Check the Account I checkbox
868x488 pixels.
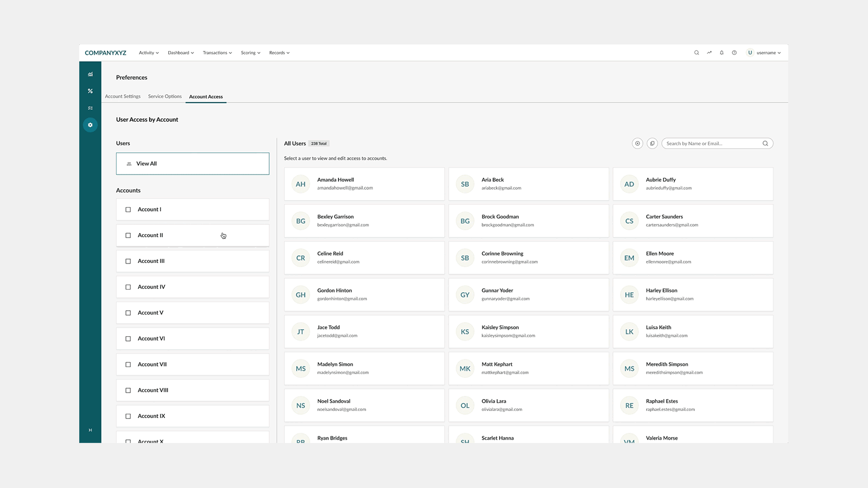coord(128,209)
